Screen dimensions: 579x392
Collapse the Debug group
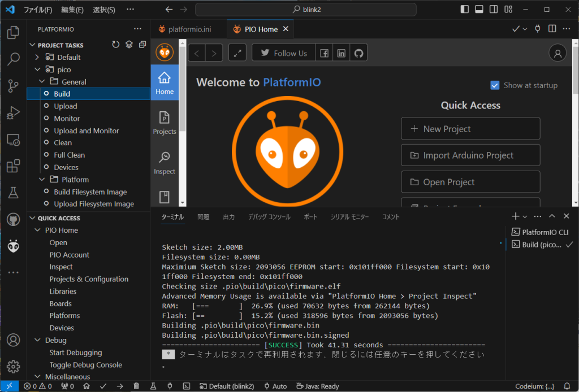(x=37, y=340)
